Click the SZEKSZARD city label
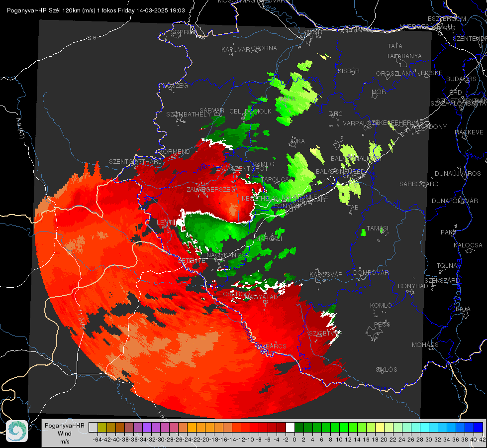This screenshot has width=487, height=448. (442, 281)
